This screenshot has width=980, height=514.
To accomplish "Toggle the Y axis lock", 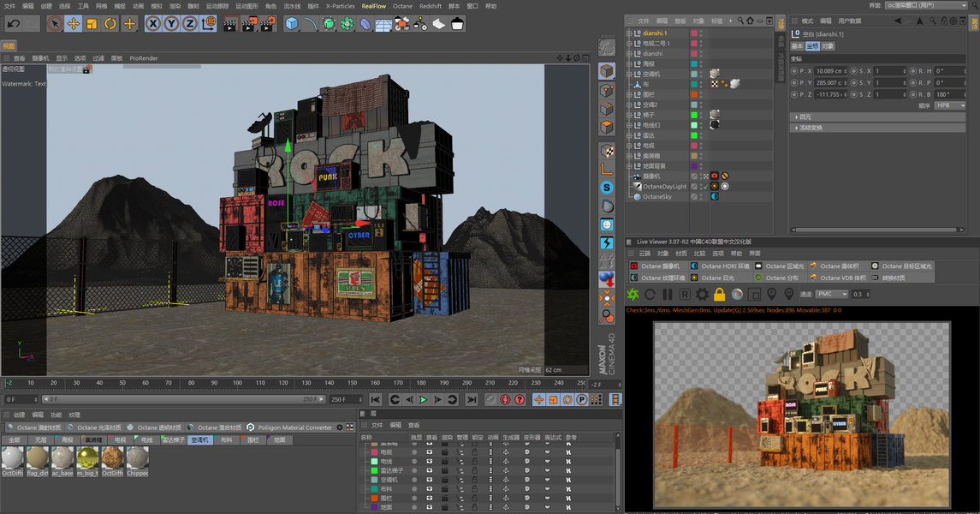I will (x=171, y=24).
